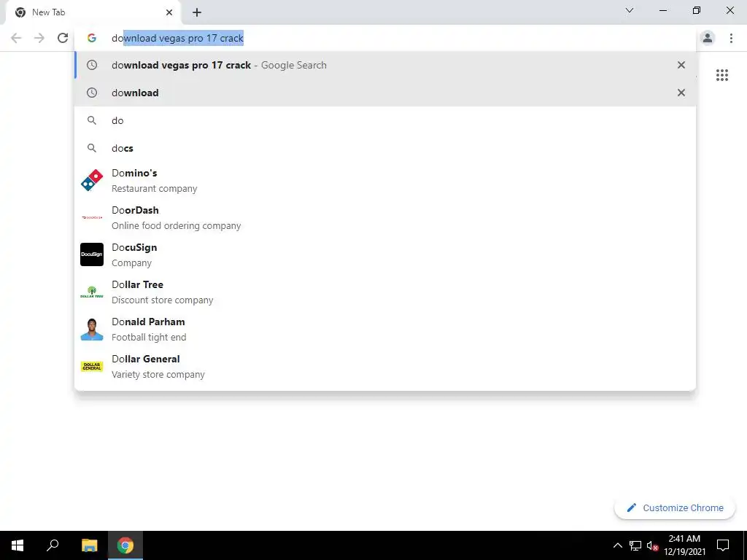Remove the 'download' history suggestion
The image size is (747, 560).
pyautogui.click(x=681, y=93)
